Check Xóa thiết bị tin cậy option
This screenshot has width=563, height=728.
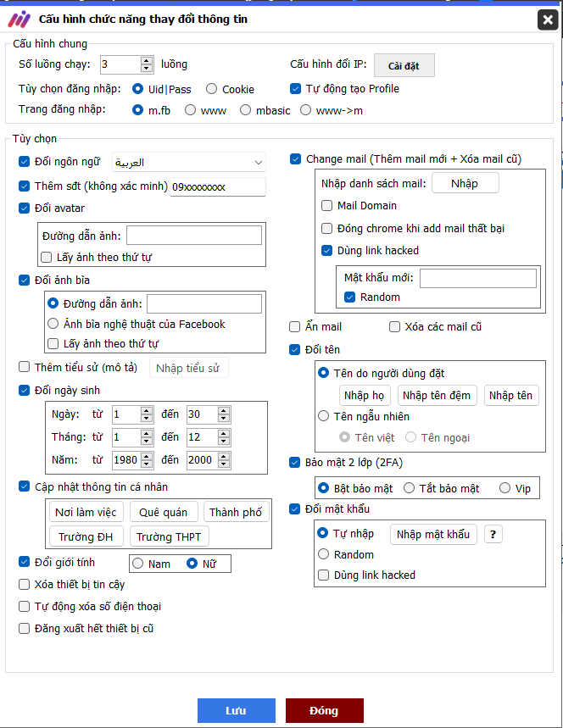click(x=24, y=585)
